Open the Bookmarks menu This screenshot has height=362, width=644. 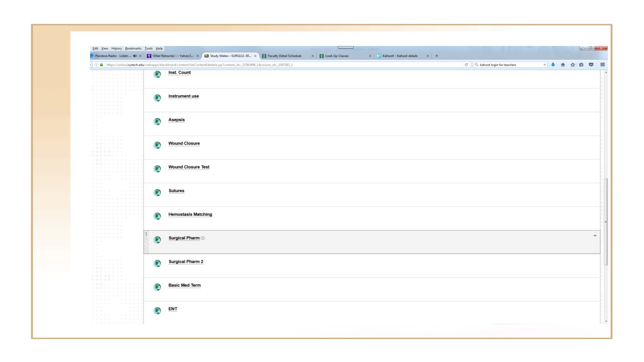click(x=133, y=49)
